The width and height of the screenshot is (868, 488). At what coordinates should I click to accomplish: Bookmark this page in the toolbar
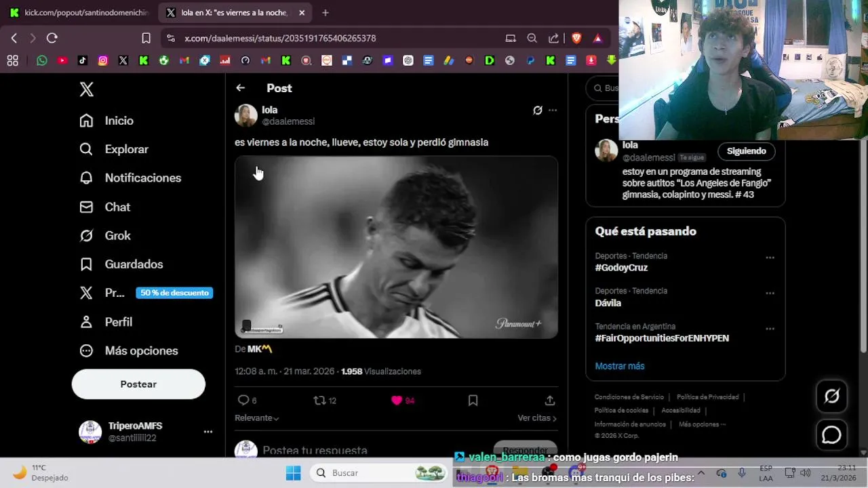click(x=146, y=38)
